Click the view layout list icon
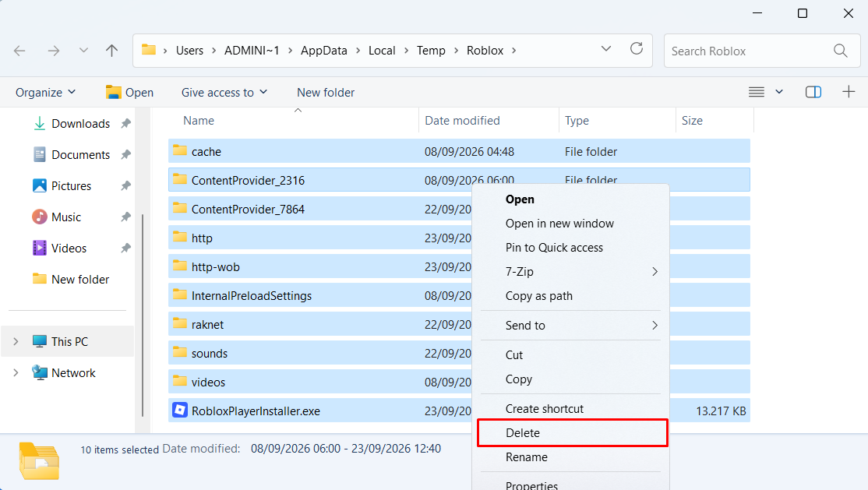Viewport: 868px width, 490px height. 756,92
